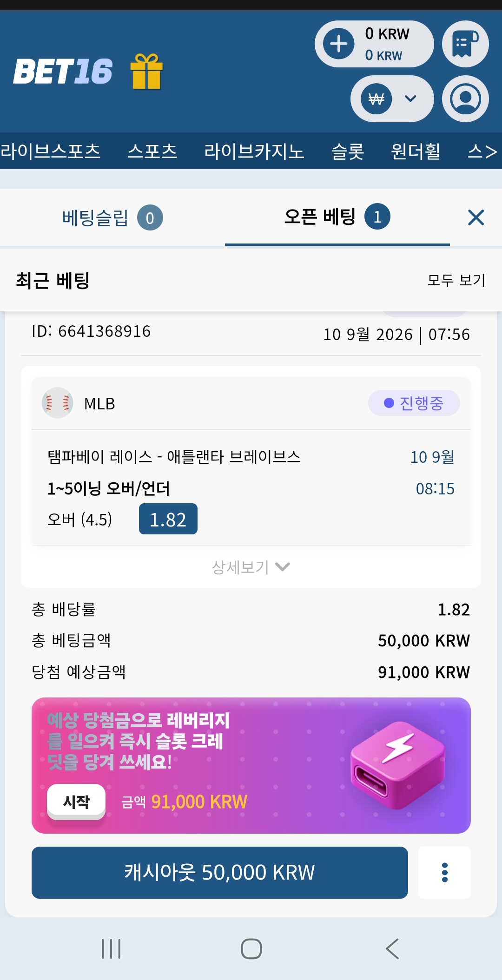Open 모두 보기 link
Viewport: 502px width, 980px height.
coord(456,280)
